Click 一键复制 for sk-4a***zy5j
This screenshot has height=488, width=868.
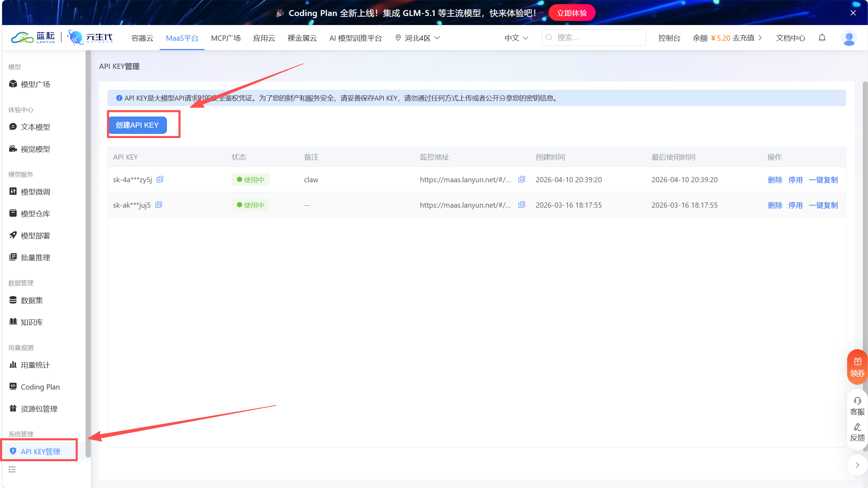[x=823, y=180]
